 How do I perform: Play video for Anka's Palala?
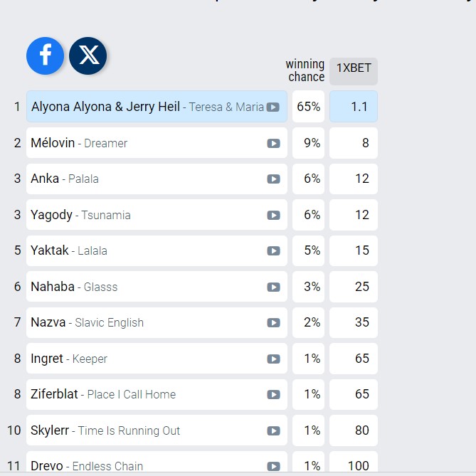(273, 179)
